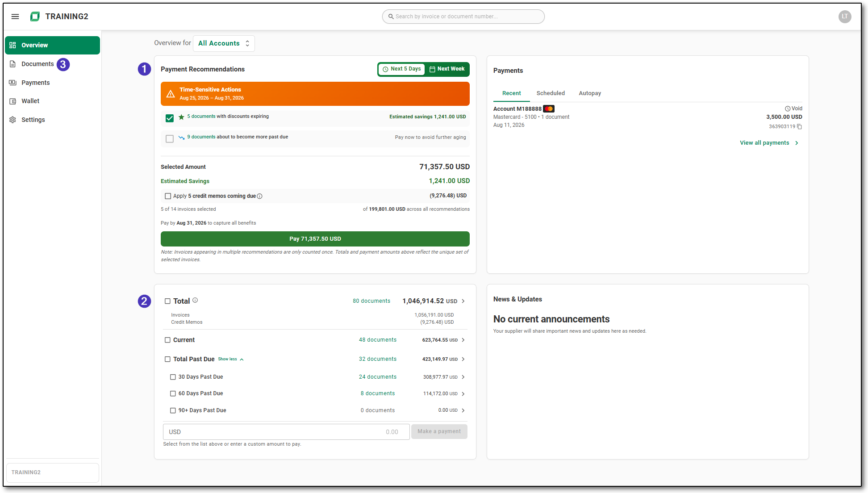Viewport: 868px width, 493px height.
Task: Click the Make a payment button
Action: [439, 431]
